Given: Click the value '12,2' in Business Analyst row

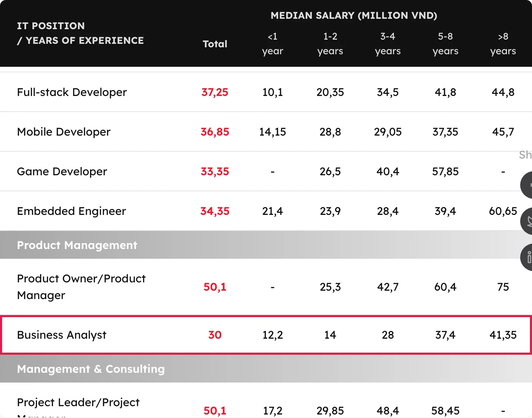Looking at the screenshot, I should 273,335.
